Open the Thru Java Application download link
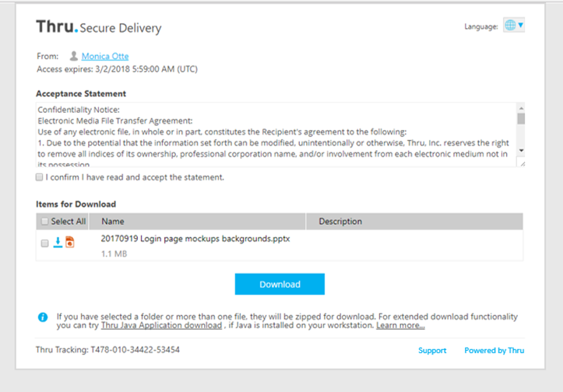563x392 pixels. coord(161,326)
